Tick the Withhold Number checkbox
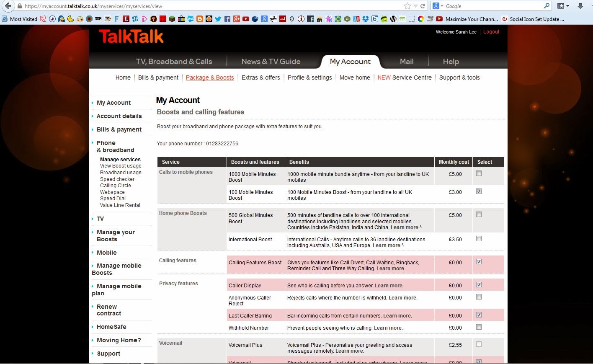593x364 pixels. click(479, 327)
